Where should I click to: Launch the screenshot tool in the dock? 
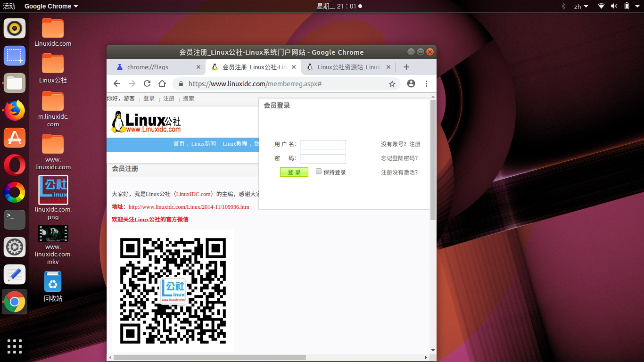15,56
